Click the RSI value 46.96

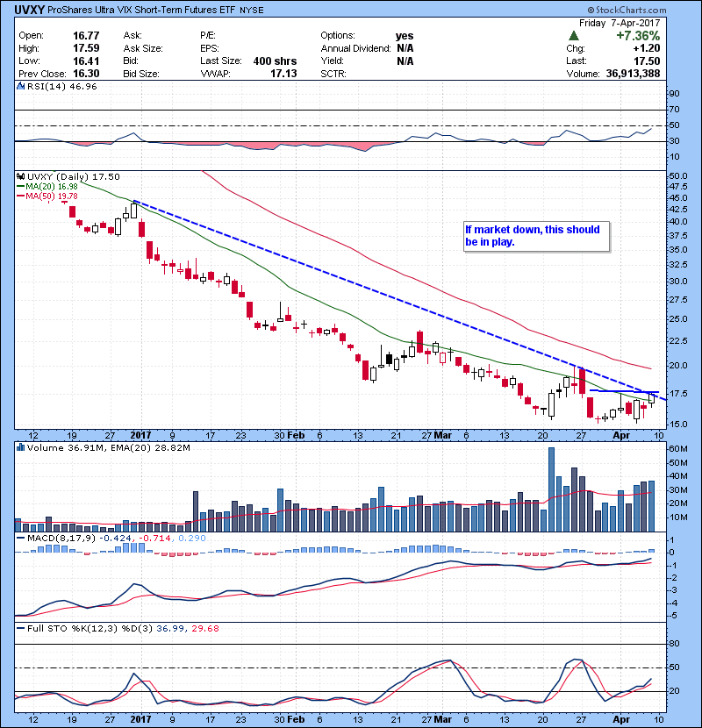point(82,86)
